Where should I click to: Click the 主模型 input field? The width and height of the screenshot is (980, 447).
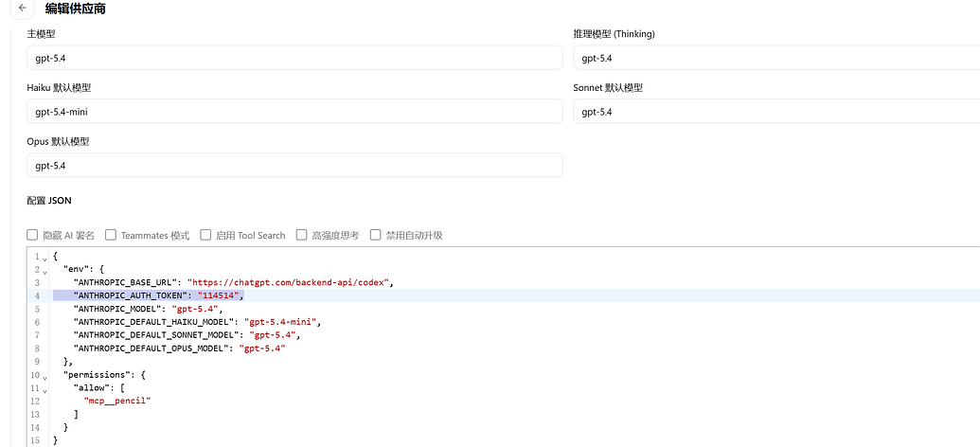[x=295, y=58]
